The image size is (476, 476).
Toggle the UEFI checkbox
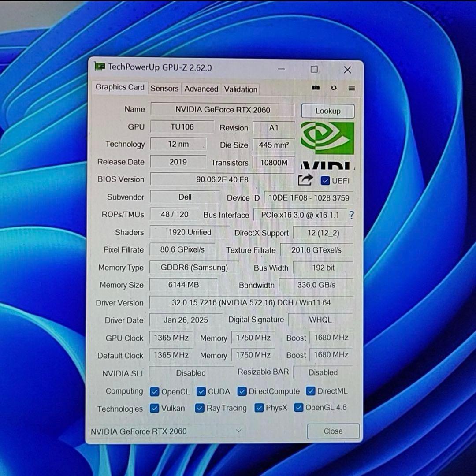coord(325,180)
